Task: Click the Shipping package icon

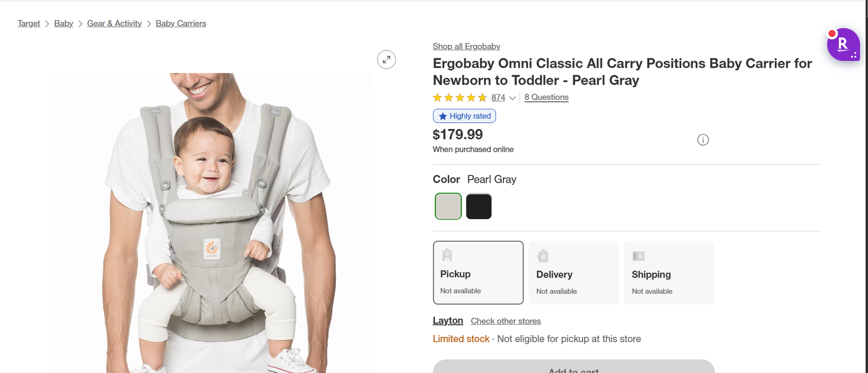Action: 639,256
